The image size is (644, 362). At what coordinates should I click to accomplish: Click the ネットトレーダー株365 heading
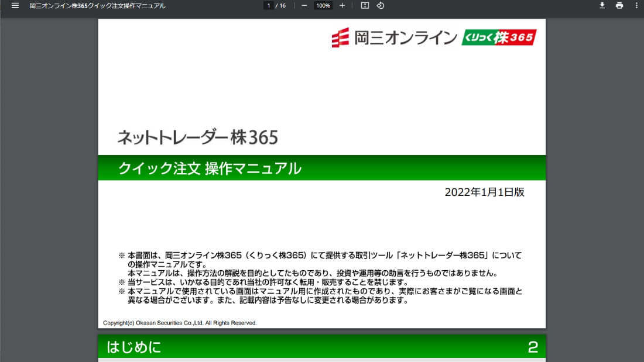tap(198, 137)
